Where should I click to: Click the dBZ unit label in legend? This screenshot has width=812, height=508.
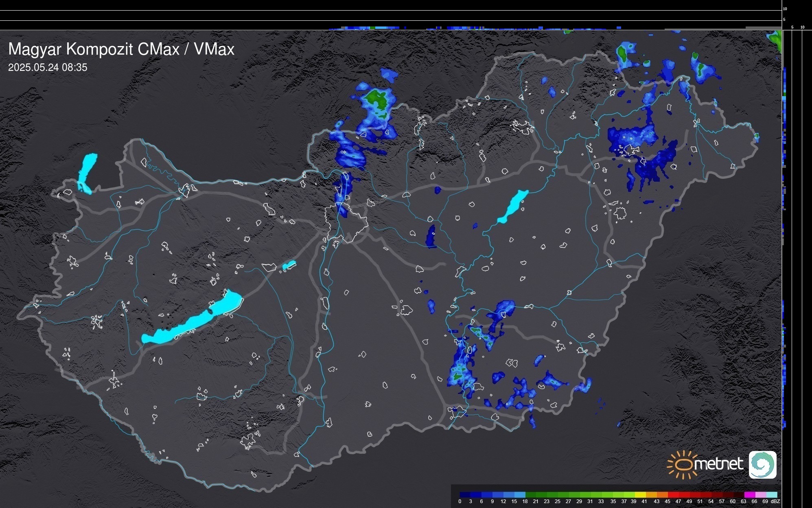point(775,501)
